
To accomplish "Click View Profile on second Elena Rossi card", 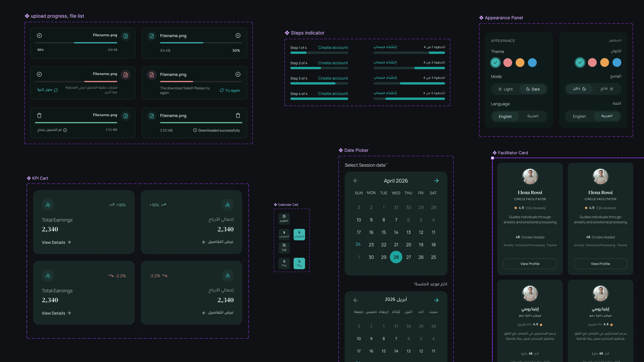I will pyautogui.click(x=600, y=264).
